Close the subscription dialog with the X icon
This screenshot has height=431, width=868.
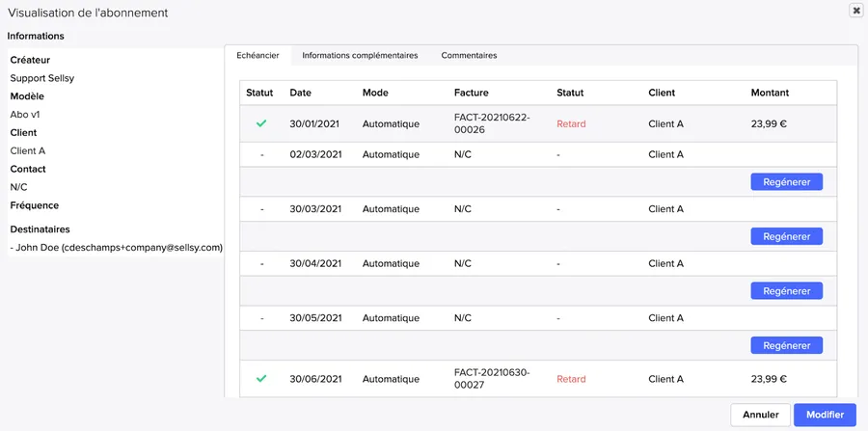click(855, 11)
